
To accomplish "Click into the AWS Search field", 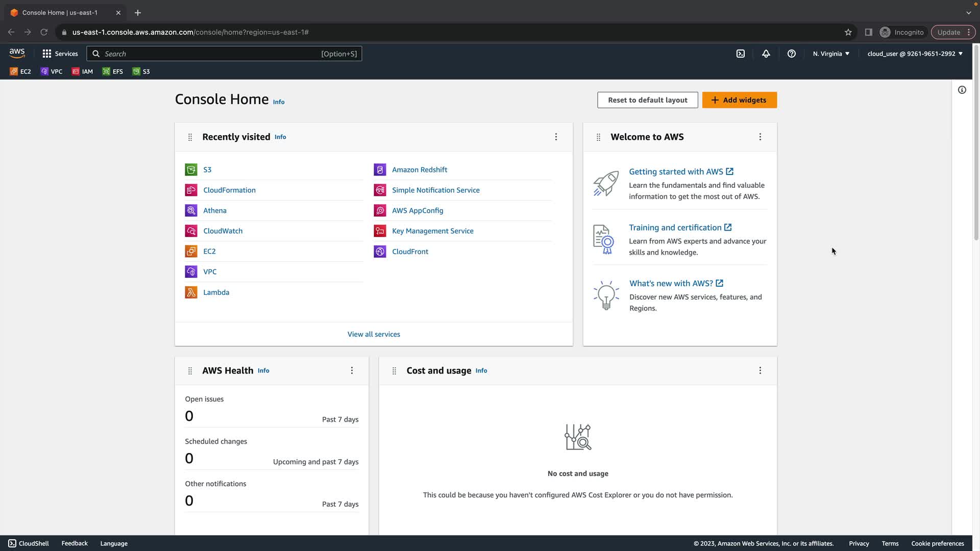I will click(209, 54).
